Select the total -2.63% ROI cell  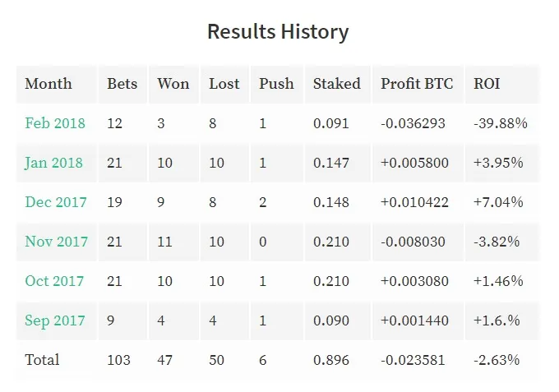pos(497,360)
